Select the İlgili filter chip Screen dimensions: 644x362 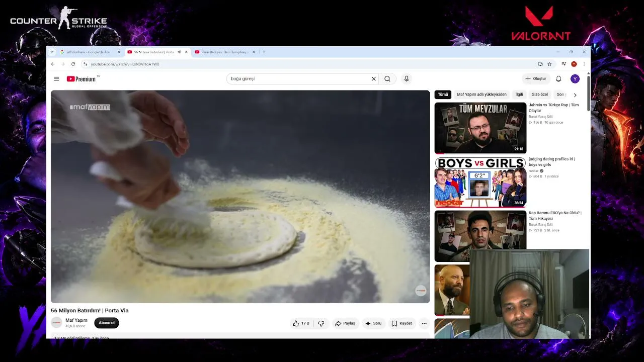coord(519,95)
